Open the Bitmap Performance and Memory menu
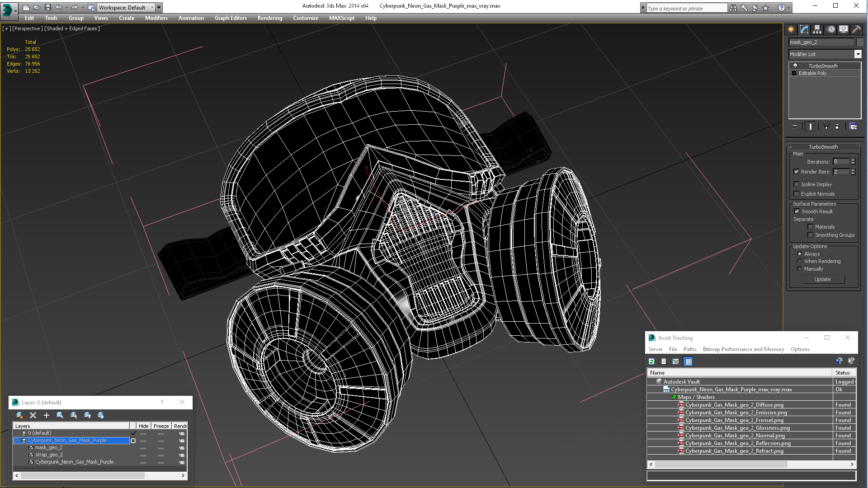The height and width of the screenshot is (488, 868). [x=743, y=349]
